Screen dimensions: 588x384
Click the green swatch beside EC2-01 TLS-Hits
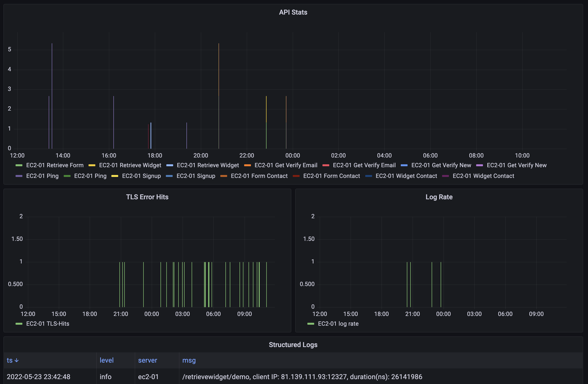[x=19, y=324]
